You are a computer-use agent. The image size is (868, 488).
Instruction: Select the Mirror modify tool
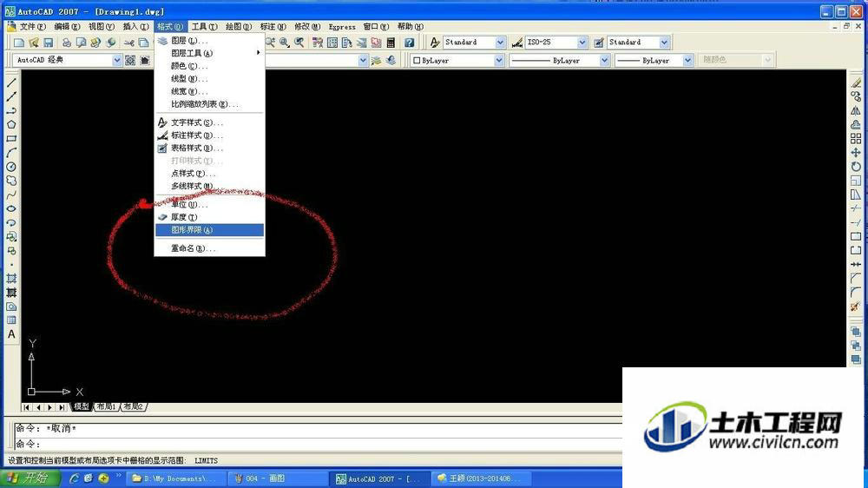pos(856,110)
